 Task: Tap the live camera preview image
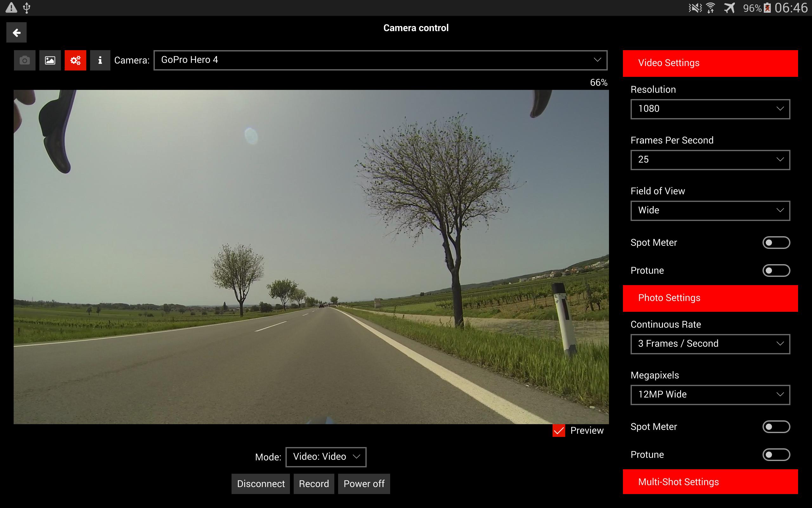(x=311, y=257)
